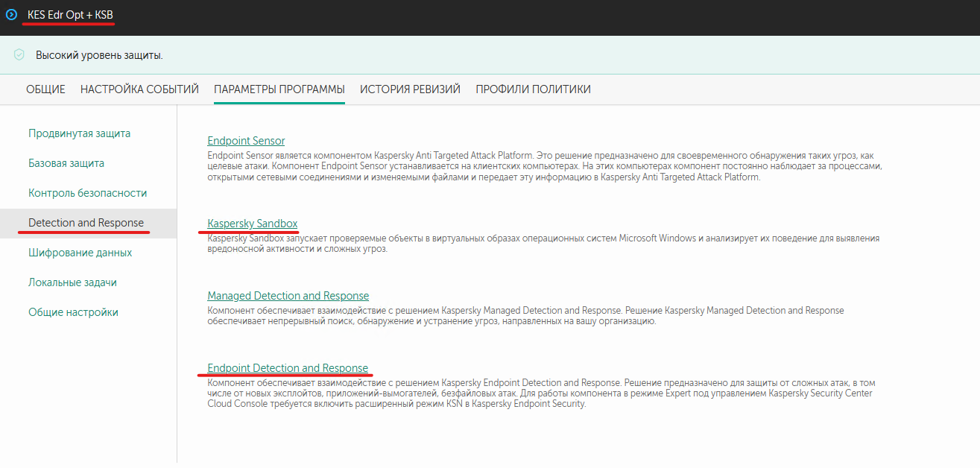
Task: Open the Endpoint Sensor link
Action: click(246, 140)
